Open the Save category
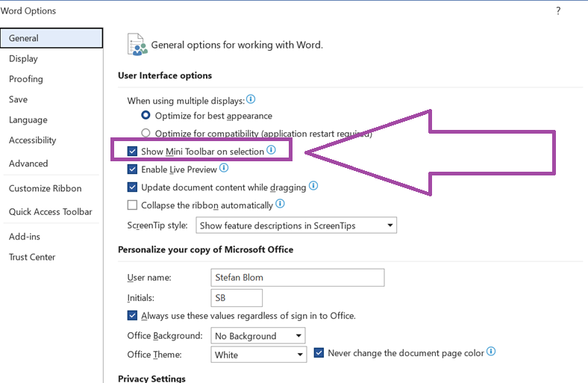This screenshot has height=383, width=588. (x=18, y=99)
